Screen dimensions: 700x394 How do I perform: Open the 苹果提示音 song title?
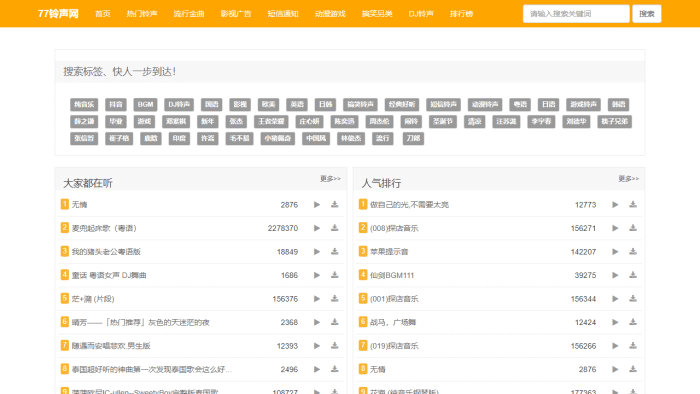(389, 252)
